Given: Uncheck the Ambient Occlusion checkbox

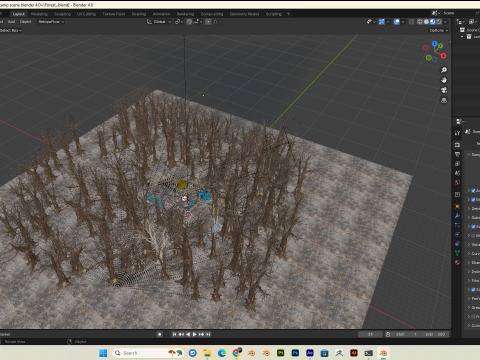Looking at the screenshot, I should coord(473,191).
